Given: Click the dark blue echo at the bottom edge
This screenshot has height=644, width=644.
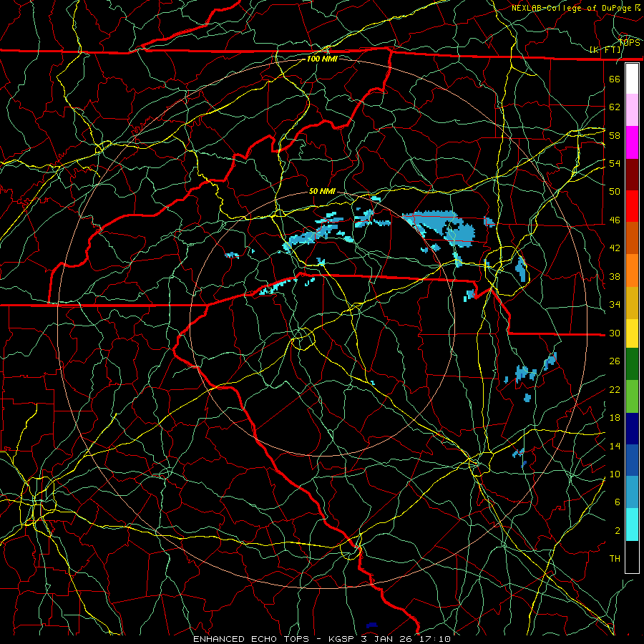Looking at the screenshot, I should (371, 625).
